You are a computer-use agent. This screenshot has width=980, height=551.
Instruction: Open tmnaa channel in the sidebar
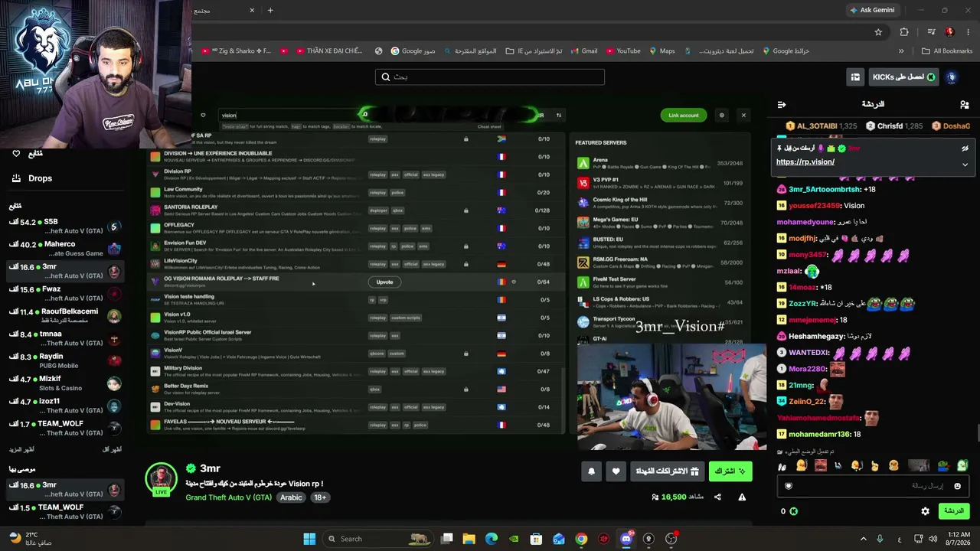tap(64, 338)
